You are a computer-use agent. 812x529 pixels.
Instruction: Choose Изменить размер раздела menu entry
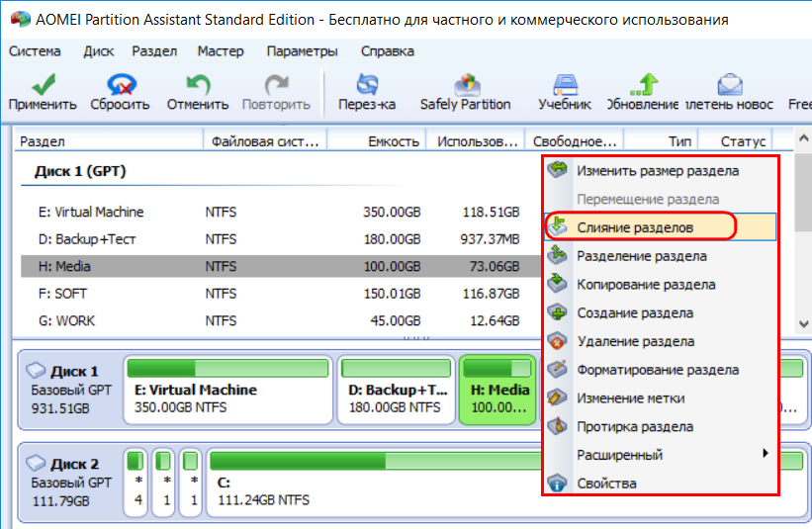tap(657, 170)
